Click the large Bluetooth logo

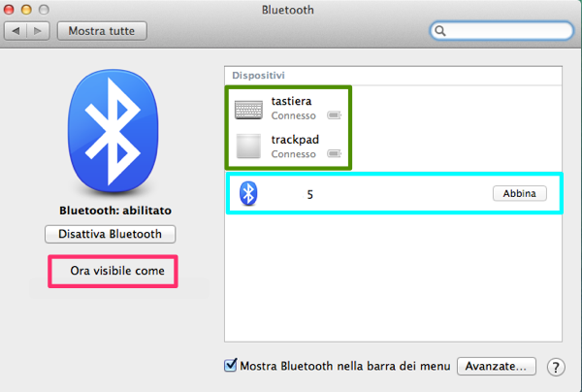(113, 131)
